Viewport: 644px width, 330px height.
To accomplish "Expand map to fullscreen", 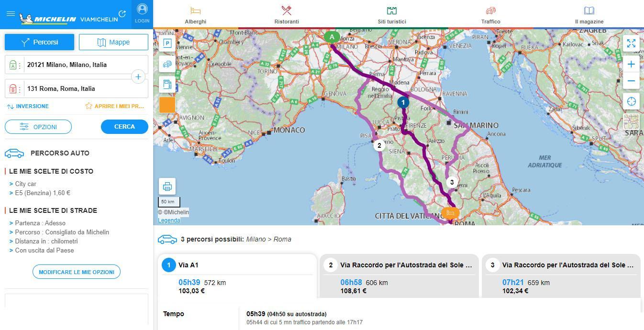I will click(x=631, y=43).
